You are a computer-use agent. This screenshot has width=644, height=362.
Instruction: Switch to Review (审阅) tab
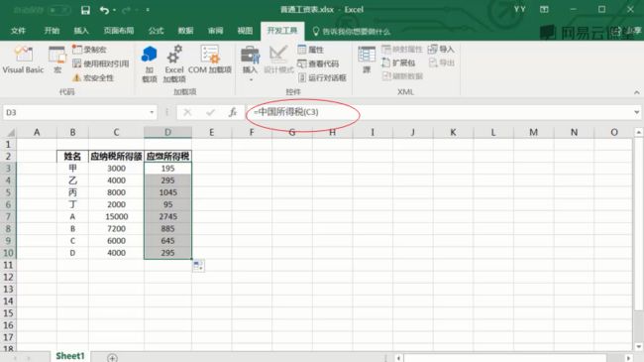click(215, 31)
